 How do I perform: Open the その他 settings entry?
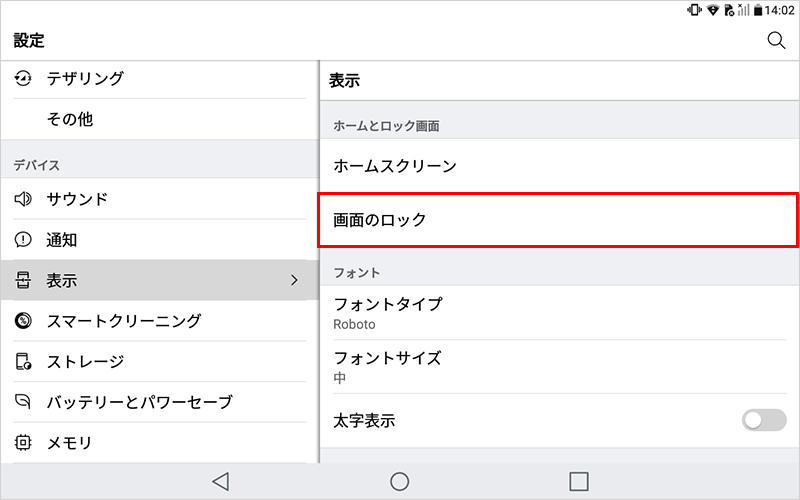[159, 119]
